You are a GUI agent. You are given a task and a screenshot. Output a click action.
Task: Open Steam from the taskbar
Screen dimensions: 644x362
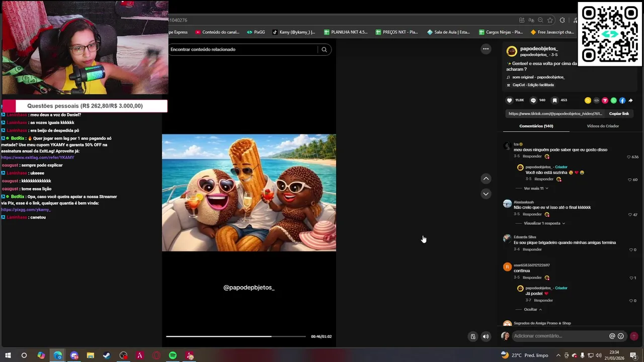[107, 355]
